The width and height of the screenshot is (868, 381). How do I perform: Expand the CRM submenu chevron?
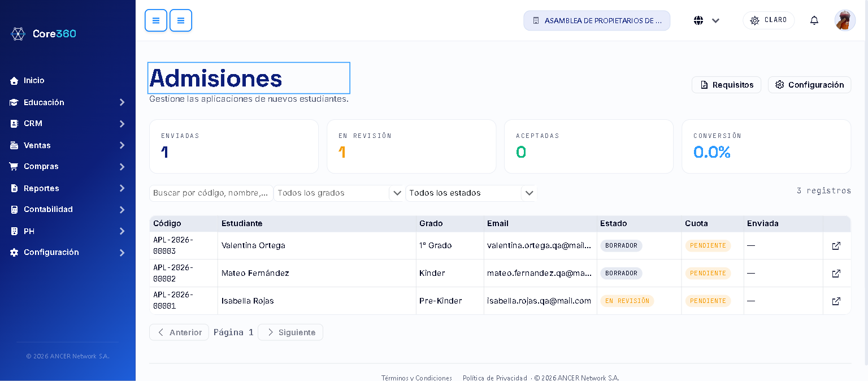[x=122, y=124]
